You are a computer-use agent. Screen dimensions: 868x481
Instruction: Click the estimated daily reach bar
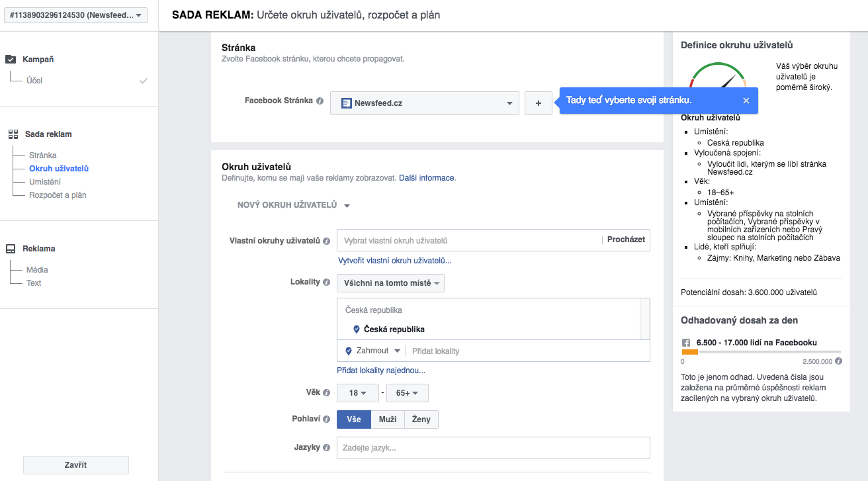(761, 352)
